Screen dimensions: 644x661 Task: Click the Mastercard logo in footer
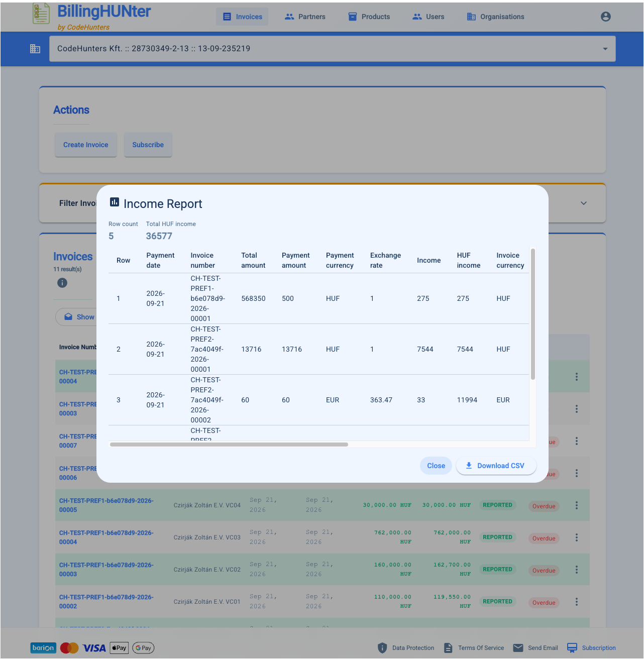click(x=69, y=648)
